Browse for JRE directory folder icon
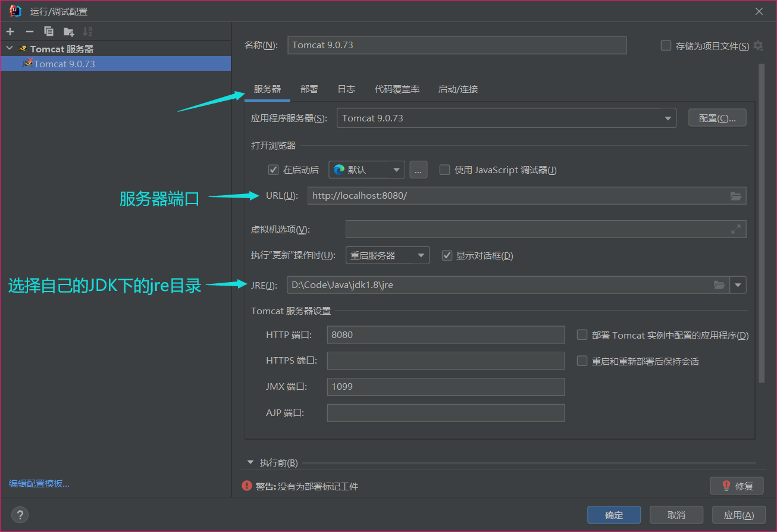The image size is (777, 532). coord(719,285)
